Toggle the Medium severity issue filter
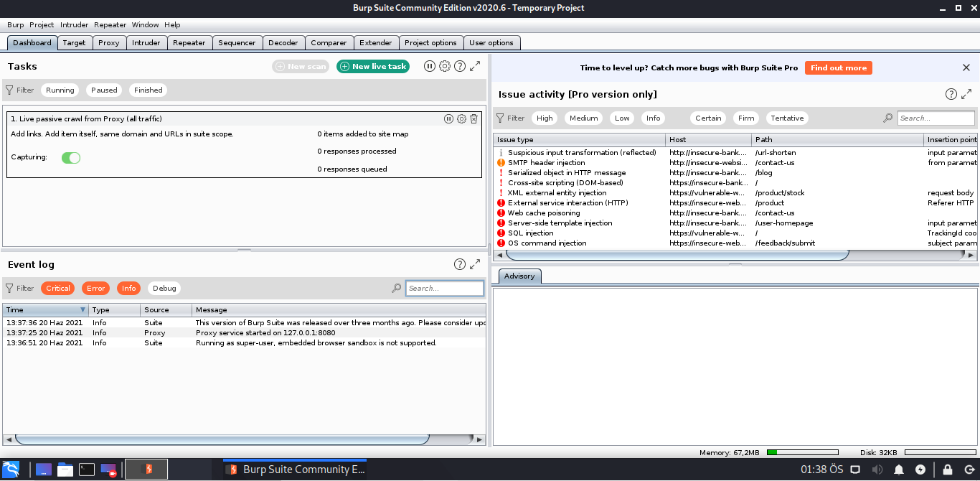This screenshot has height=481, width=980. point(584,118)
